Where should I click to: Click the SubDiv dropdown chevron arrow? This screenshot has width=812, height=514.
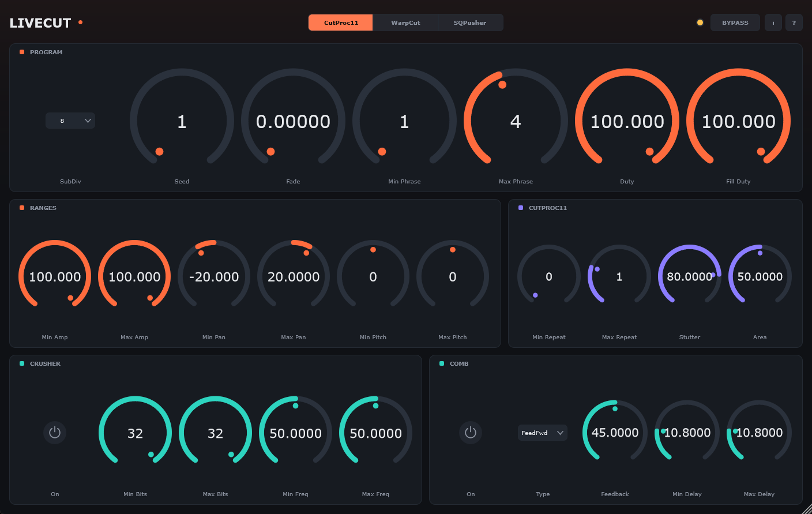pos(88,121)
